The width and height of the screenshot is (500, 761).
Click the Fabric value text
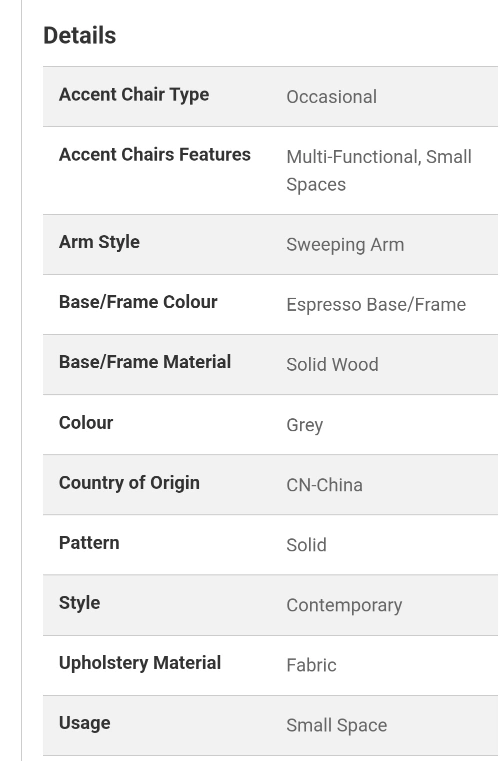(x=311, y=665)
